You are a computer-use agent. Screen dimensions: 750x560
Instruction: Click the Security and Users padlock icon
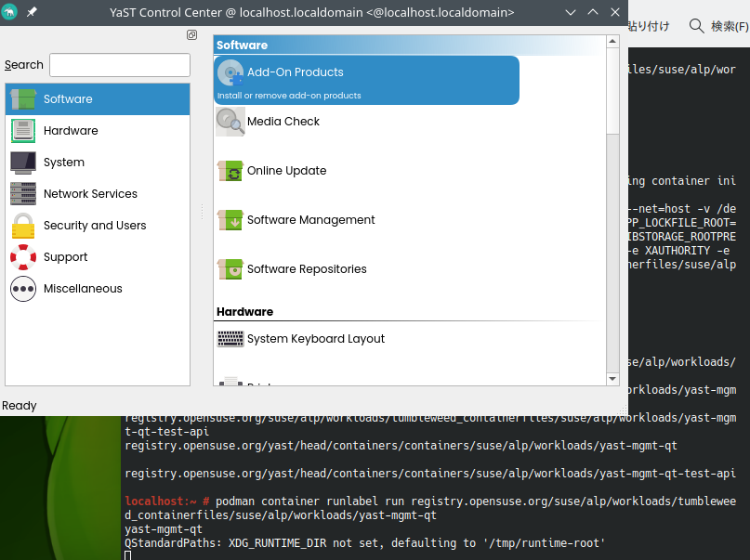(x=23, y=226)
